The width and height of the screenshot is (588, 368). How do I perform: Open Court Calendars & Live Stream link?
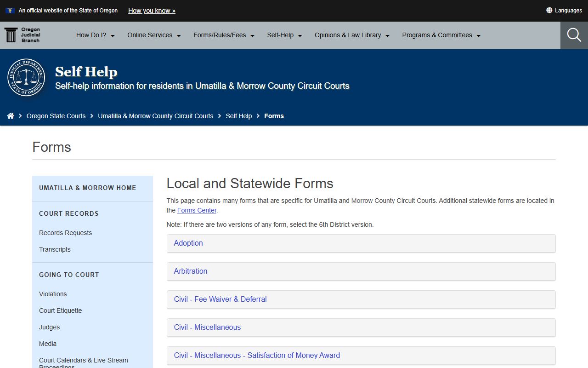[84, 363]
